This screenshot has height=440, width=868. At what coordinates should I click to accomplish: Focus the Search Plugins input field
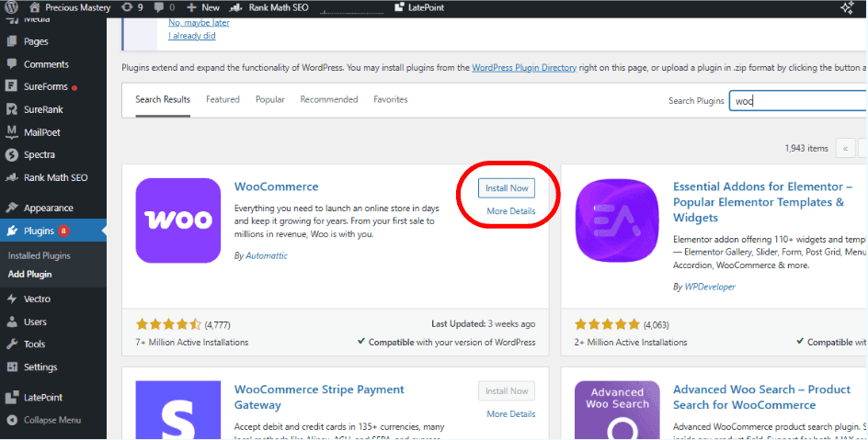798,101
